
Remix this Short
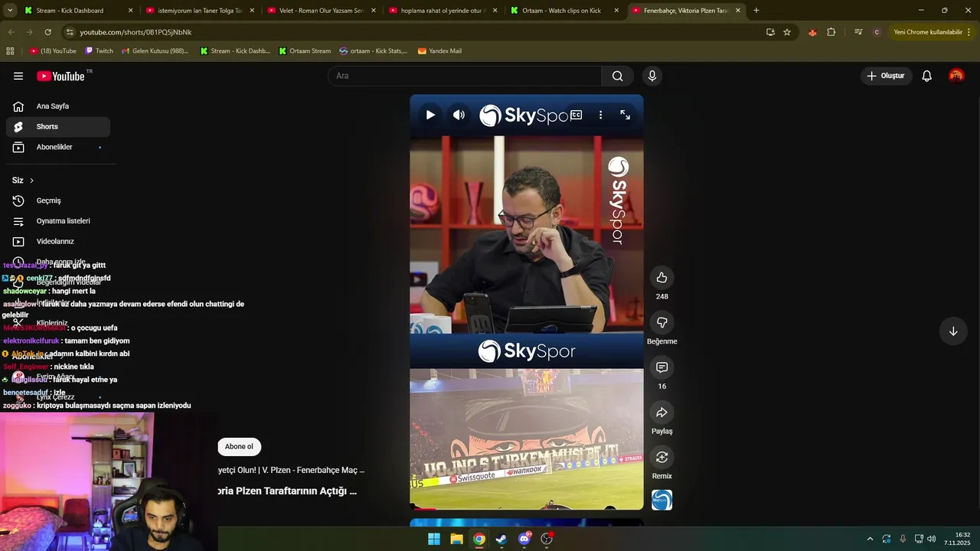pos(661,457)
